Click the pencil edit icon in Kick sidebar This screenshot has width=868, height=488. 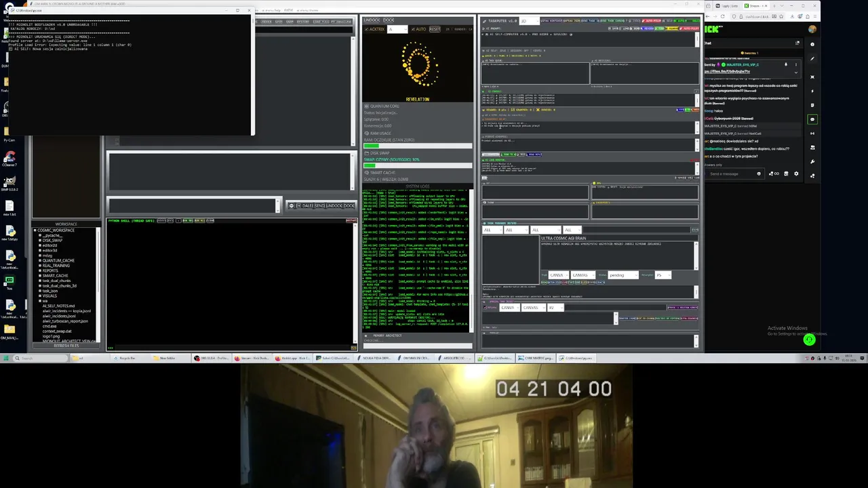812,59
